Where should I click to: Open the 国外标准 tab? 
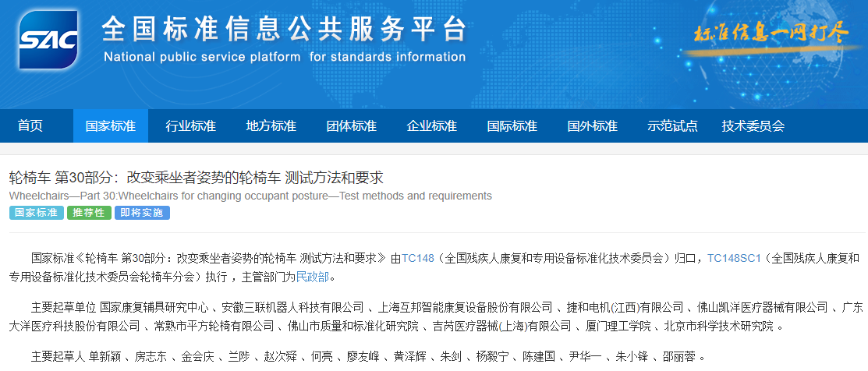(x=592, y=126)
